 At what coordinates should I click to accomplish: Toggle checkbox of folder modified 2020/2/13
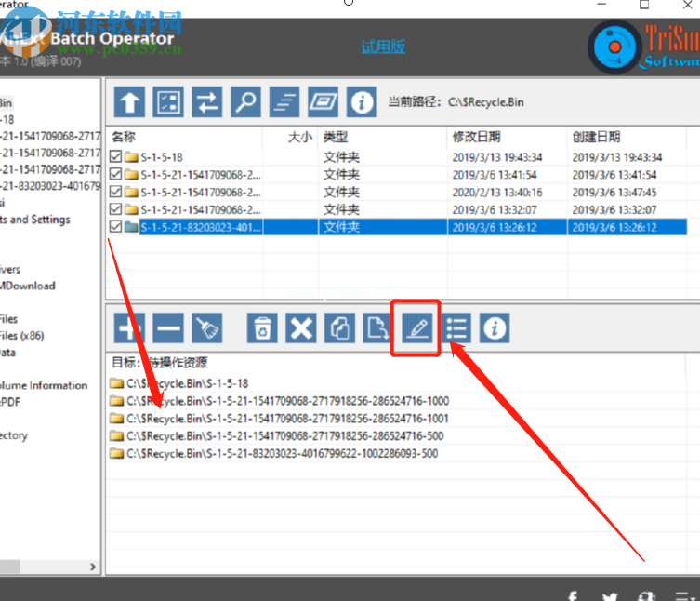click(x=116, y=193)
